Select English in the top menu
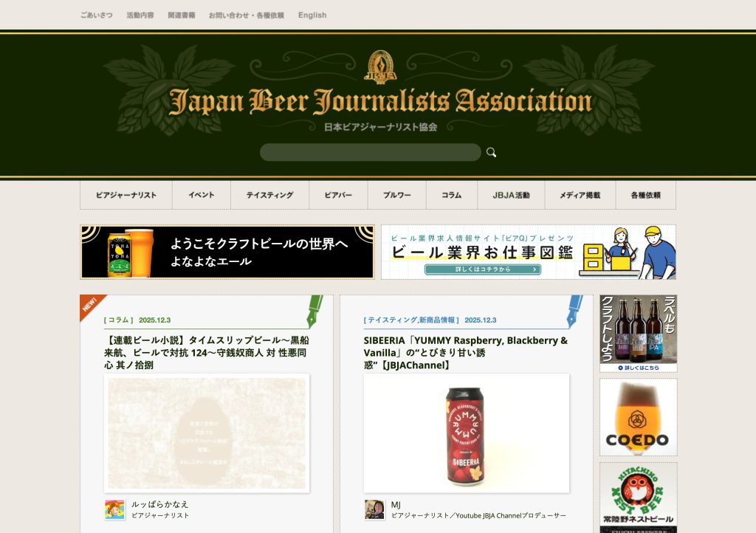The height and width of the screenshot is (533, 756). (312, 15)
